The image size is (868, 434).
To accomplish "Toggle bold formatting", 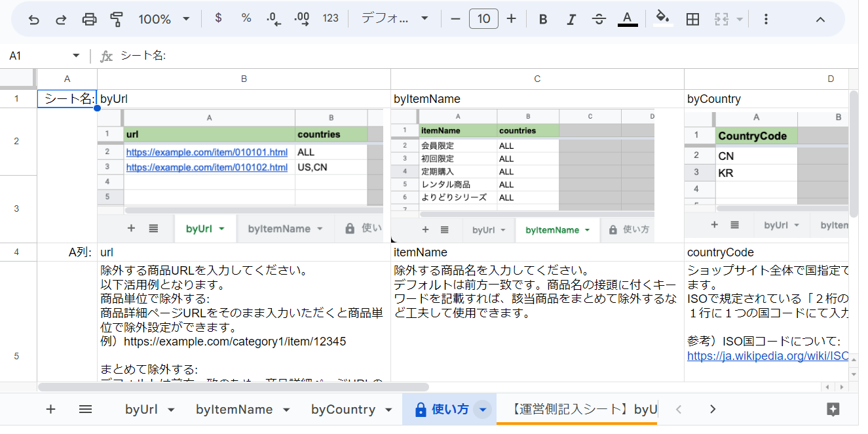I will [543, 19].
